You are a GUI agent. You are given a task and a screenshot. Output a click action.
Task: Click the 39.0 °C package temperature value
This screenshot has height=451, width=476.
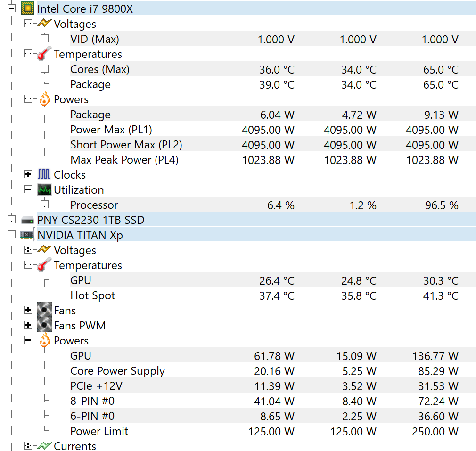[277, 84]
